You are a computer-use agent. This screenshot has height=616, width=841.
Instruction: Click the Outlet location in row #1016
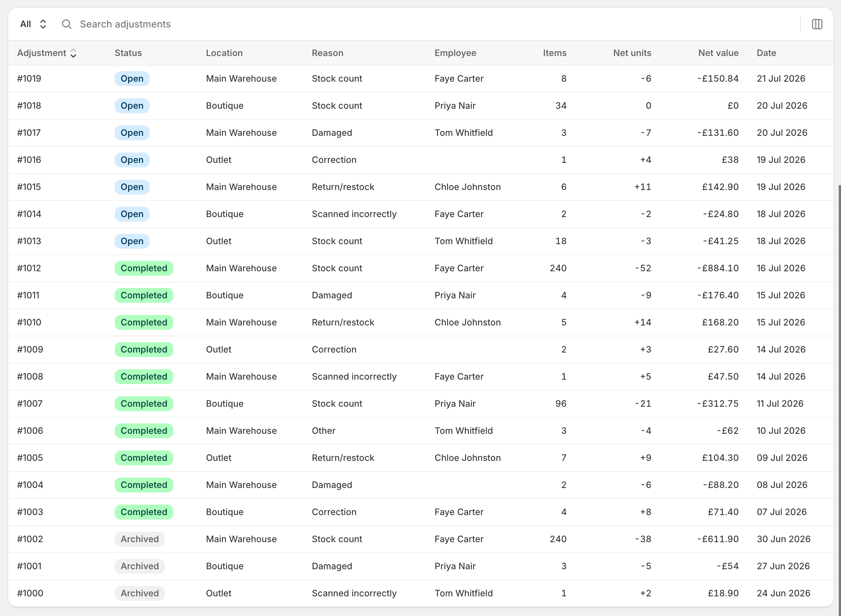(x=219, y=160)
